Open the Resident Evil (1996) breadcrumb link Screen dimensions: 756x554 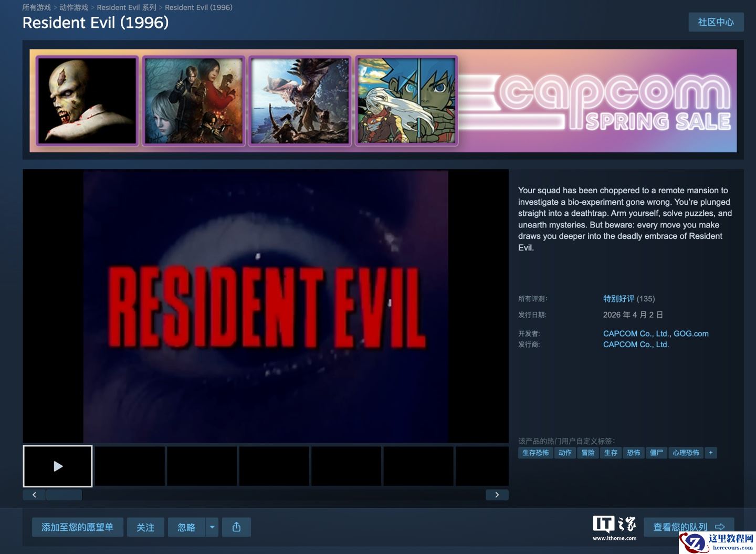[x=198, y=7]
